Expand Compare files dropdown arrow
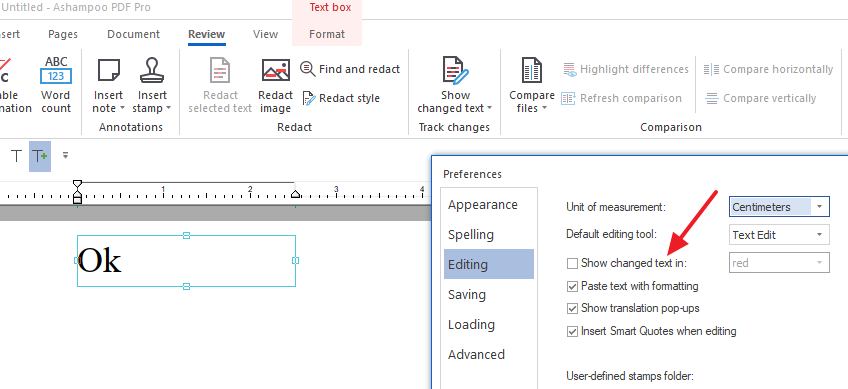The image size is (848, 389). coord(545,108)
